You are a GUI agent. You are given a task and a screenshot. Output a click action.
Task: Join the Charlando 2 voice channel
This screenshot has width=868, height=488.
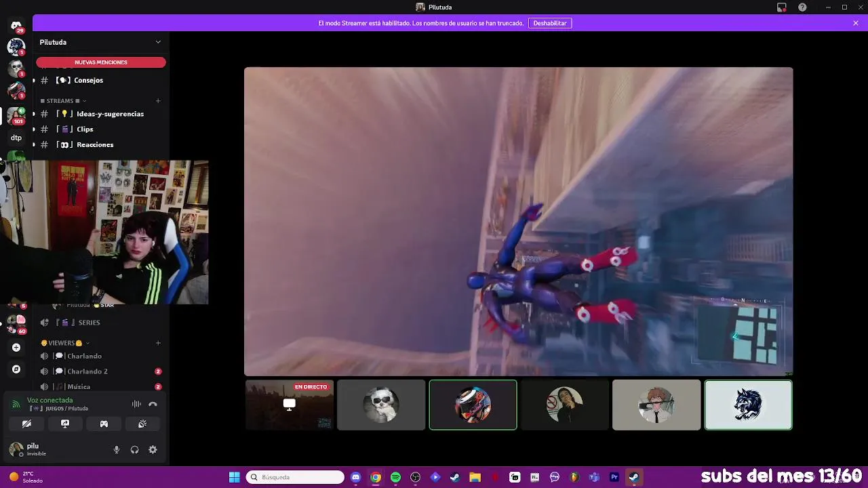[101, 371]
